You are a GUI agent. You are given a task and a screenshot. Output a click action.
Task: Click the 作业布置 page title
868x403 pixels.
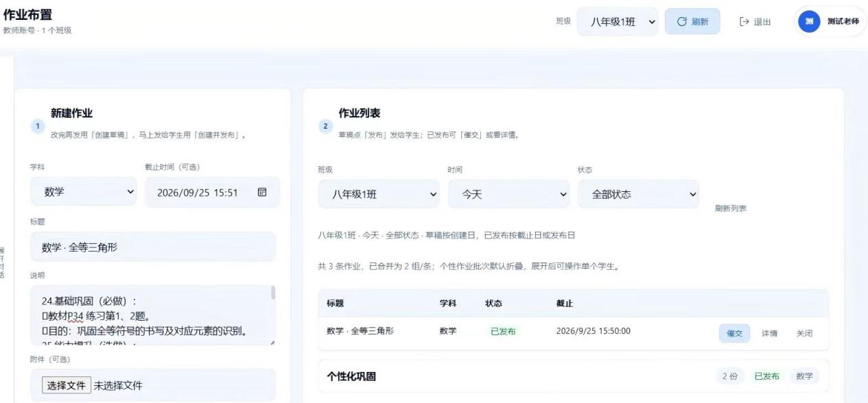(x=27, y=15)
